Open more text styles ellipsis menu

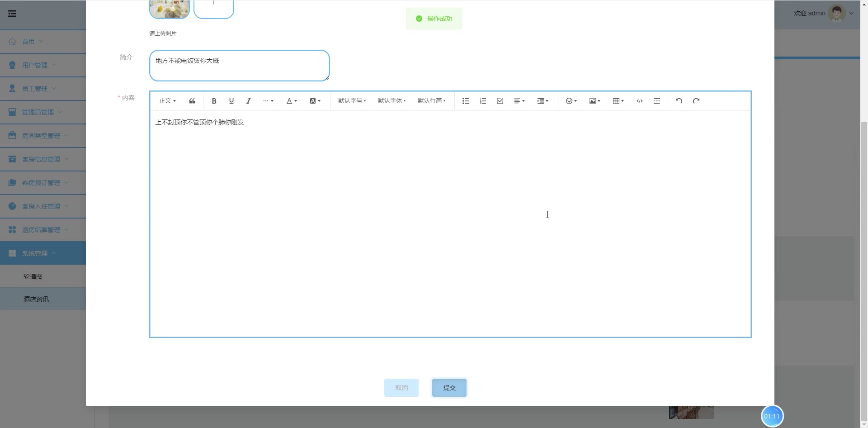[x=268, y=101]
